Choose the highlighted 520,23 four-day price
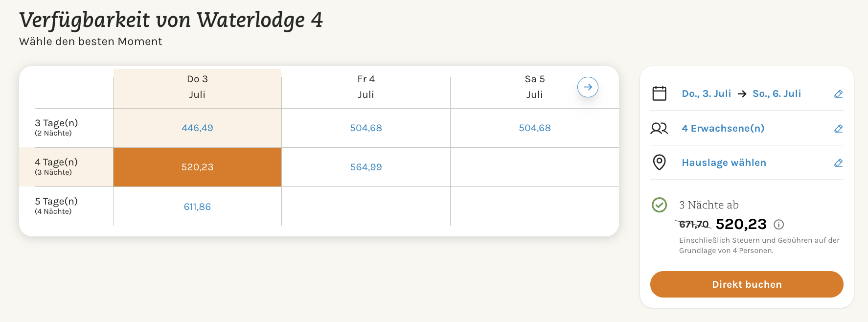This screenshot has width=868, height=322. (x=197, y=167)
